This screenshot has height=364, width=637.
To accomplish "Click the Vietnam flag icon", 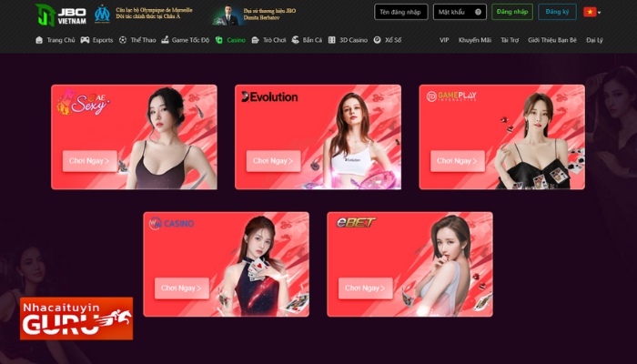I will [590, 12].
